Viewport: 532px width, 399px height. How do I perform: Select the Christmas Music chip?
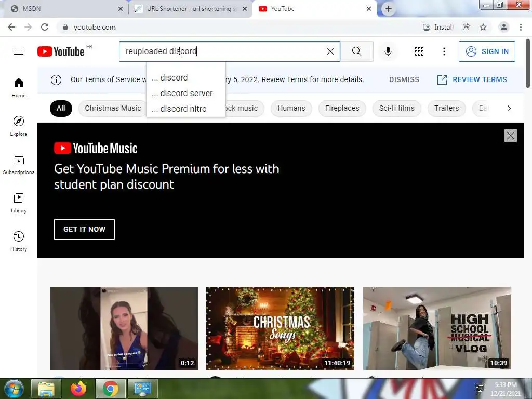(x=113, y=108)
